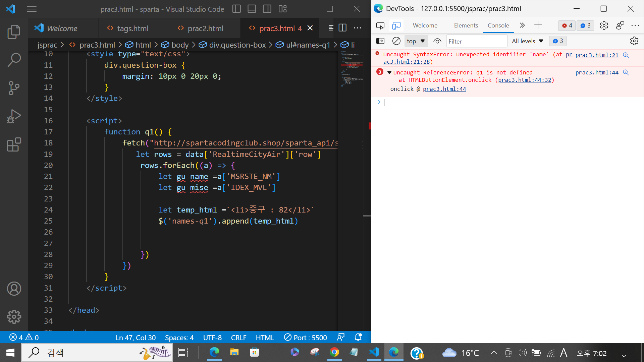Open File Explorer from the taskbar
Viewport: 644px width, 362px height.
[x=234, y=352]
